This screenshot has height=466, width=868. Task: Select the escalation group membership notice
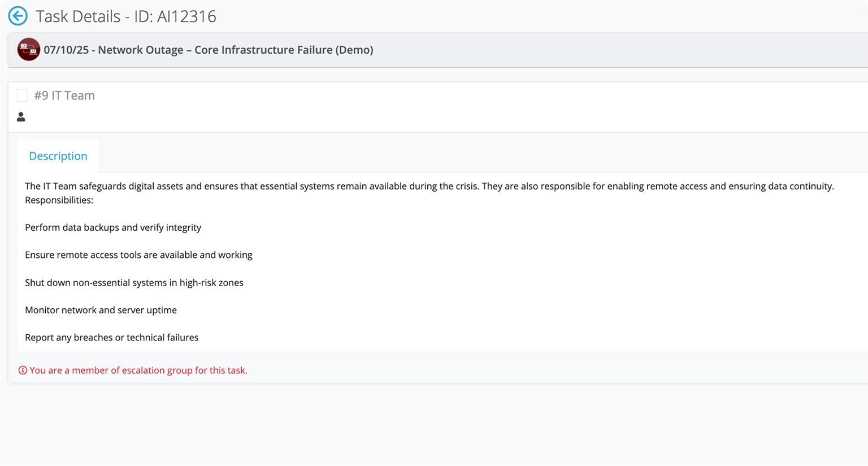point(138,370)
